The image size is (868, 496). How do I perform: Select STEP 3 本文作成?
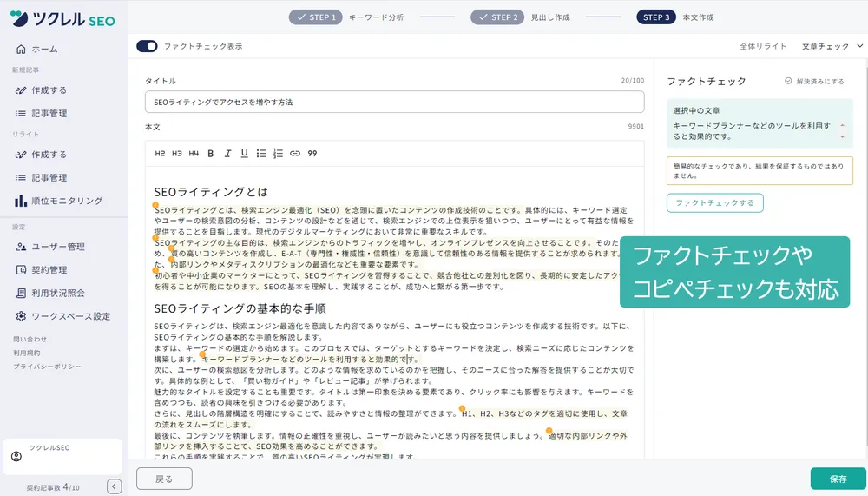tap(675, 17)
